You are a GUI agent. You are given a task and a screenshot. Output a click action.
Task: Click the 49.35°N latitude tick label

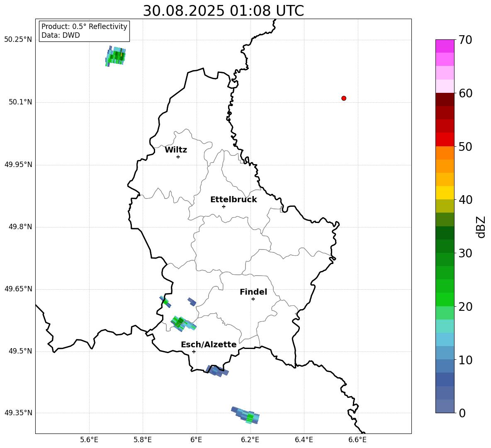pyautogui.click(x=18, y=413)
